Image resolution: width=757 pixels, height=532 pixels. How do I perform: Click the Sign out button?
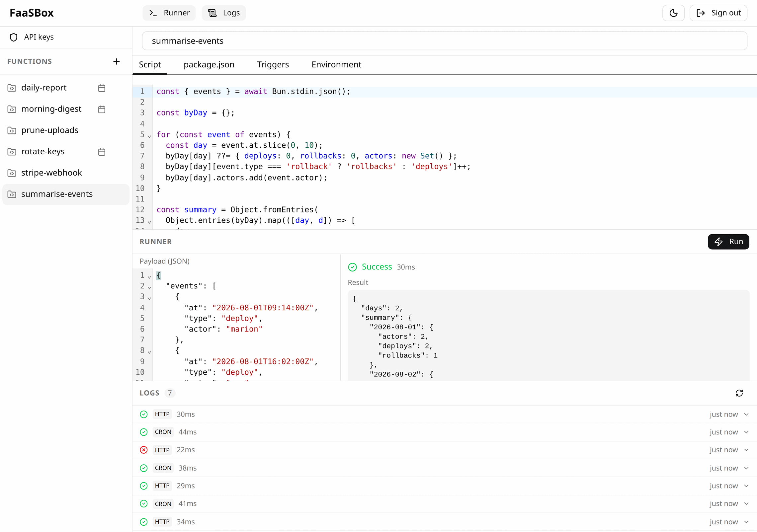pyautogui.click(x=718, y=13)
